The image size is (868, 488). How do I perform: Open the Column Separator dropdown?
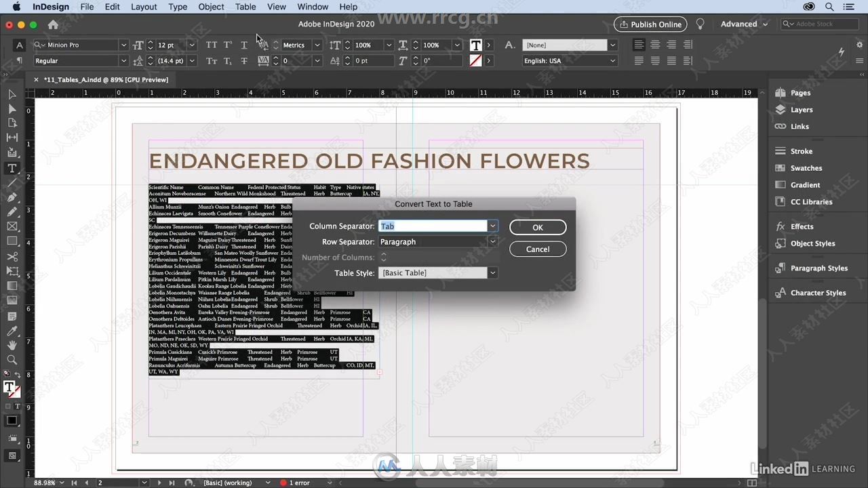[493, 226]
